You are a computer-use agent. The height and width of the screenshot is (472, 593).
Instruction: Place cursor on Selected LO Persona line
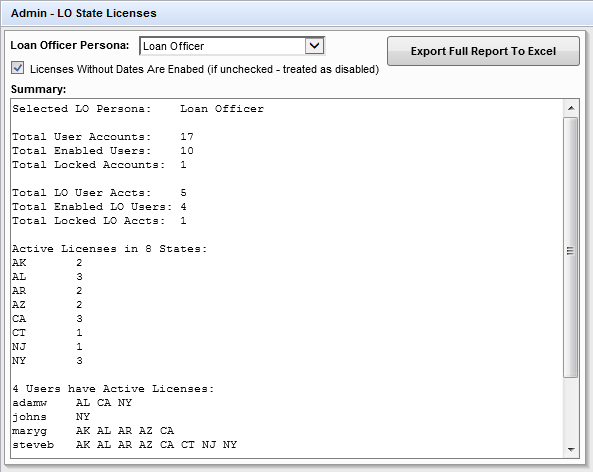(138, 109)
